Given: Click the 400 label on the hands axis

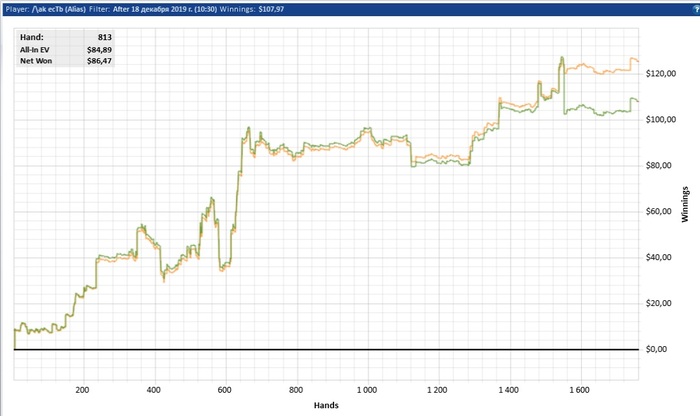Looking at the screenshot, I should [153, 390].
